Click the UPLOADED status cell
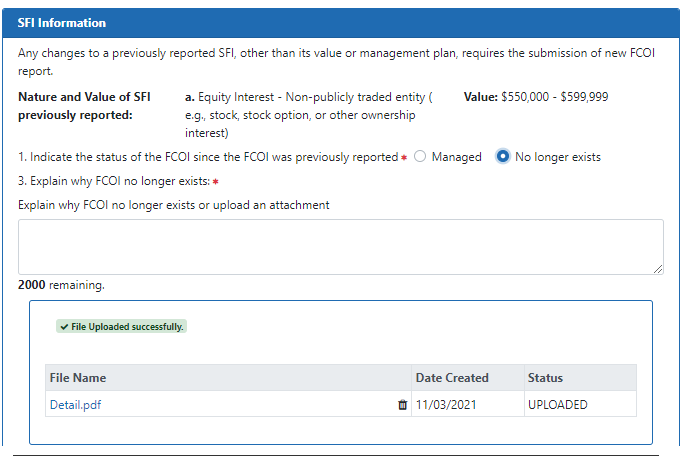The height and width of the screenshot is (459, 686). click(x=557, y=405)
